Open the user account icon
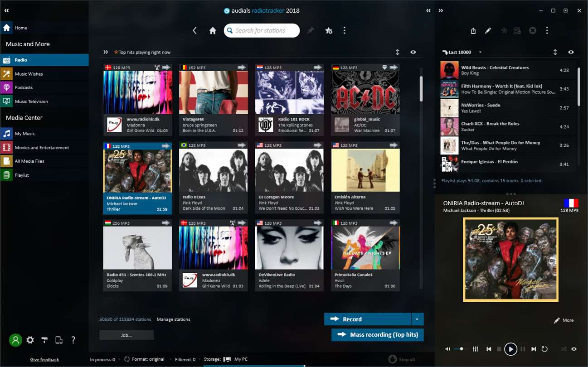The width and height of the screenshot is (588, 367). tap(15, 340)
